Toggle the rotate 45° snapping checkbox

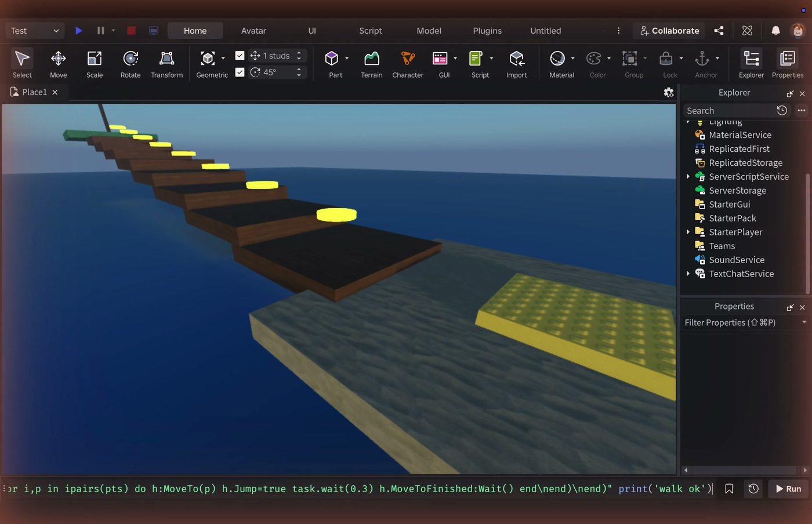click(240, 72)
